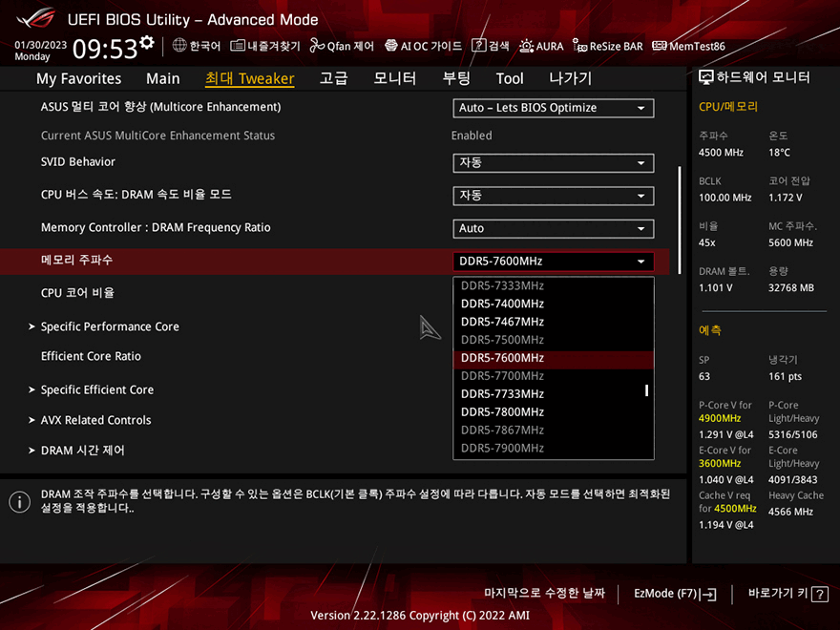Click the CPU/메모리 section heading
The image size is (840, 630).
(728, 107)
